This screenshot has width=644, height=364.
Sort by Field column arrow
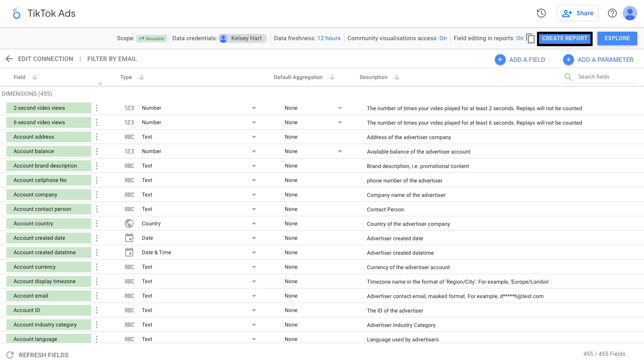coord(35,77)
